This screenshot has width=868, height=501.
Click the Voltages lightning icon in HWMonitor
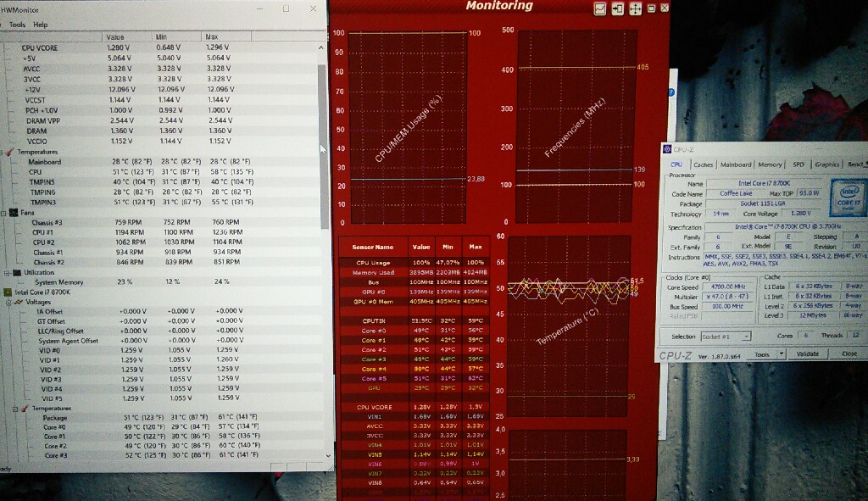point(19,303)
